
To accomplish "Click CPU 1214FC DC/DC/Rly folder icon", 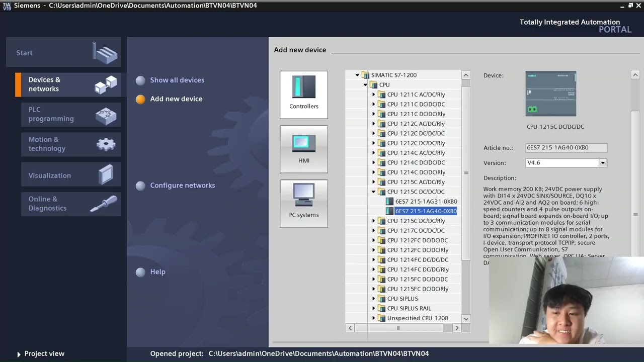I will (x=381, y=269).
